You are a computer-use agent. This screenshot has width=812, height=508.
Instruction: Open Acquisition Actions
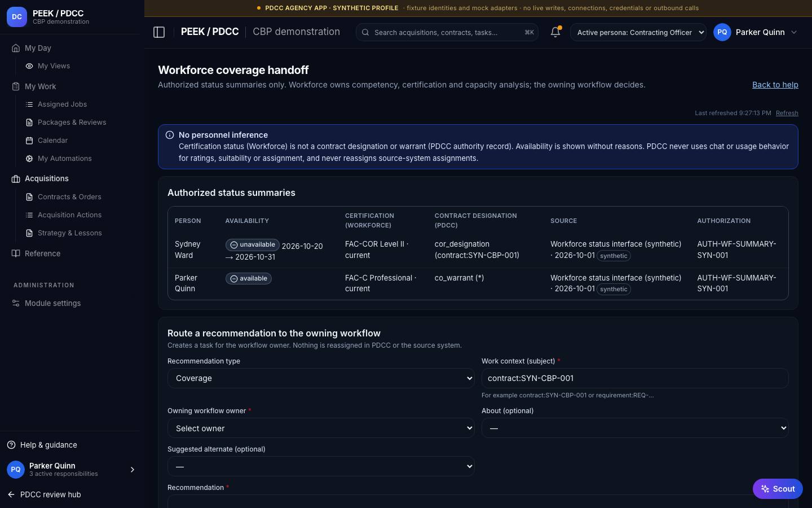coord(69,215)
